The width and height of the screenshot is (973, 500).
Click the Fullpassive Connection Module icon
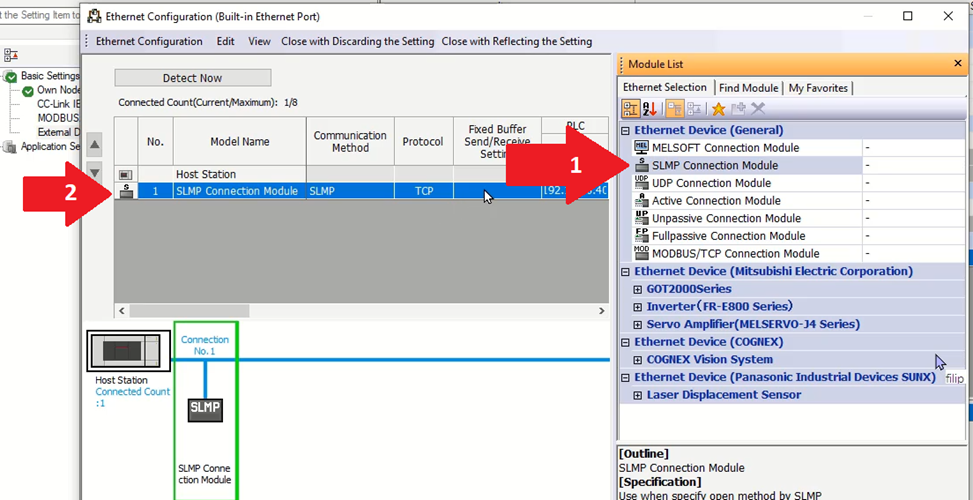pos(641,235)
